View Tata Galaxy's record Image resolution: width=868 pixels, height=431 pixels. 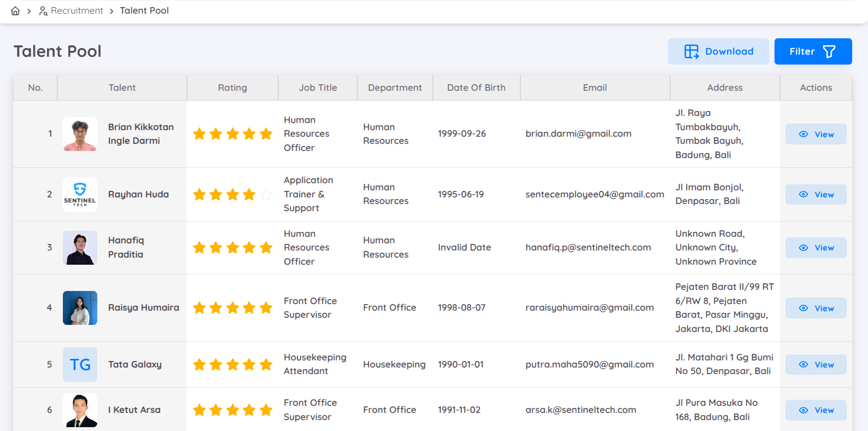click(816, 365)
